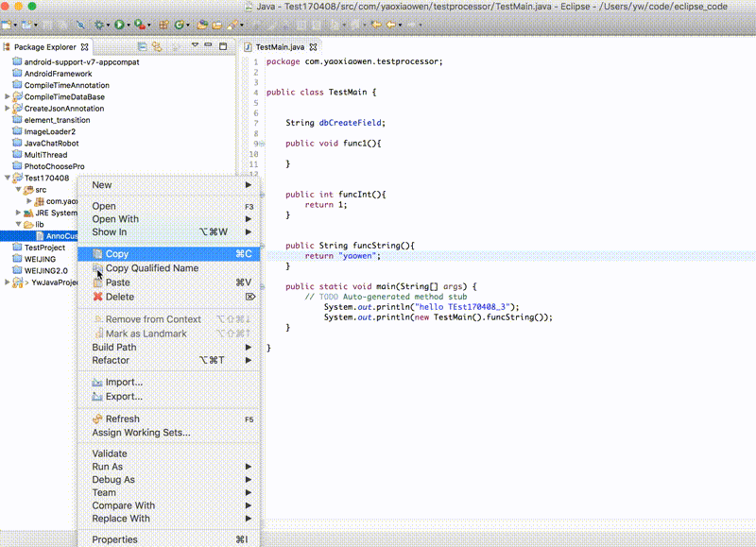Image resolution: width=756 pixels, height=547 pixels.
Task: Choose Copy Qualified Name
Action: pyautogui.click(x=169, y=268)
